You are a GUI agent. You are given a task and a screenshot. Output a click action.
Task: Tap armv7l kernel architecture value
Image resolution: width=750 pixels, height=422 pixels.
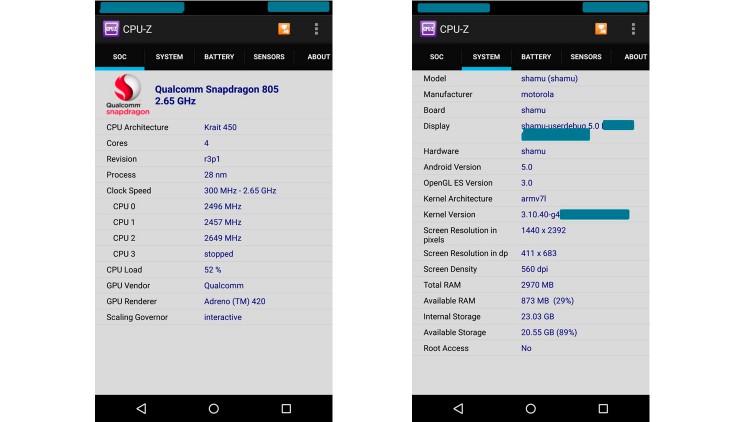click(533, 199)
